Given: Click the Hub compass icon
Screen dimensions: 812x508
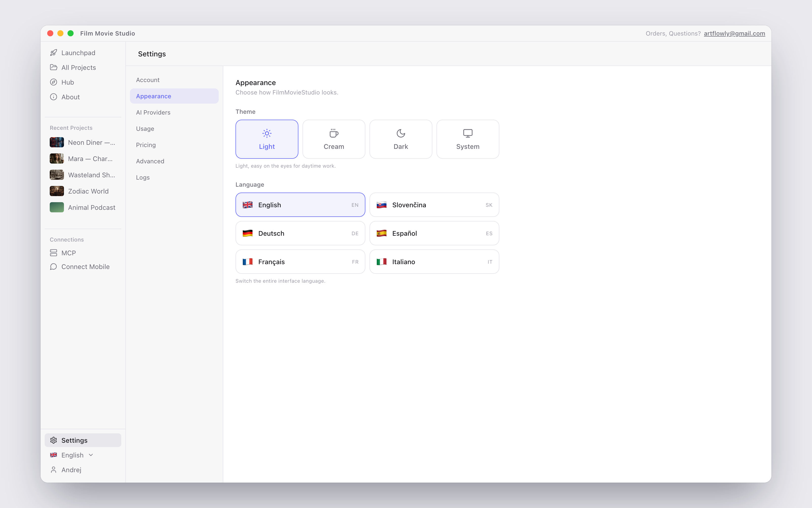Looking at the screenshot, I should tap(53, 82).
